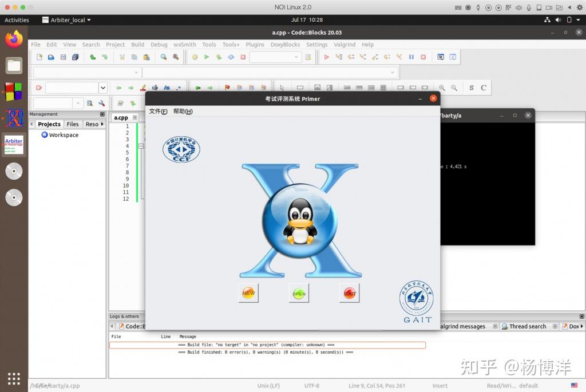Viewport: 586px width, 392px height.
Task: Toggle Insert mode in the status bar
Action: 439,385
